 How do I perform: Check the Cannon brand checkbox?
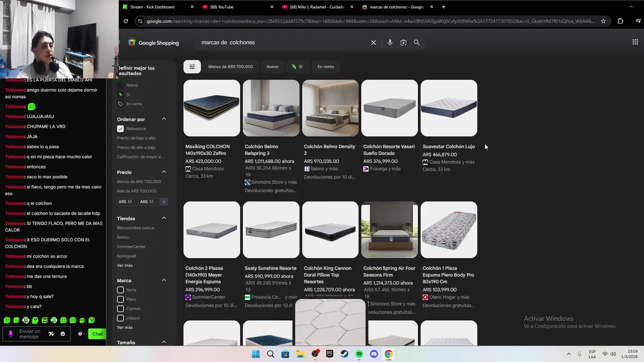(120, 309)
